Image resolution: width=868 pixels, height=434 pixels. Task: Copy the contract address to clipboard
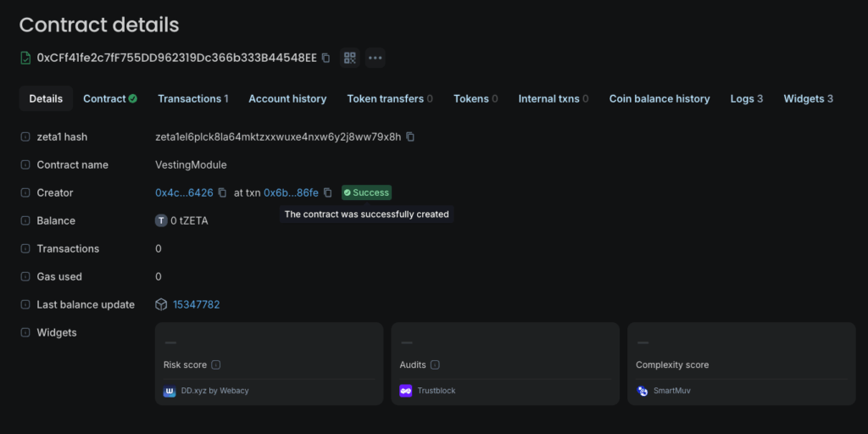(x=326, y=58)
